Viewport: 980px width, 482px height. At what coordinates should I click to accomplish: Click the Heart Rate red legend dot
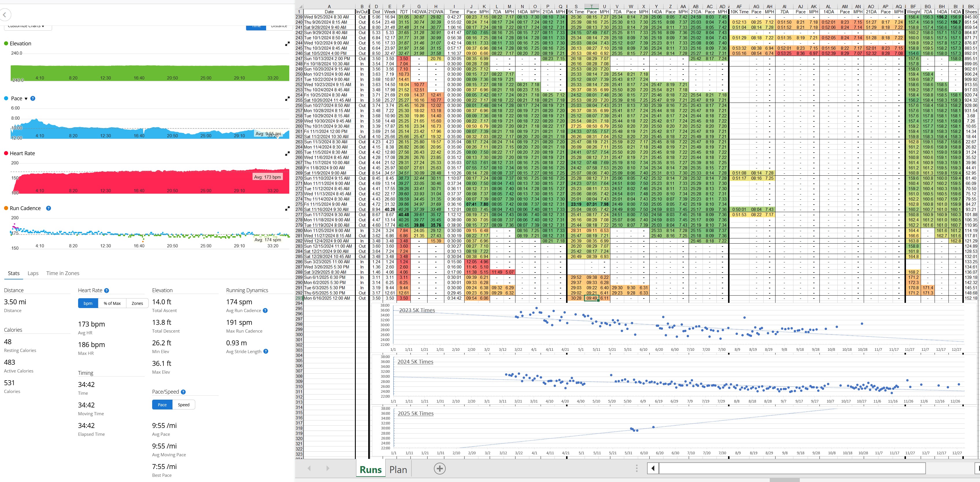(x=6, y=153)
